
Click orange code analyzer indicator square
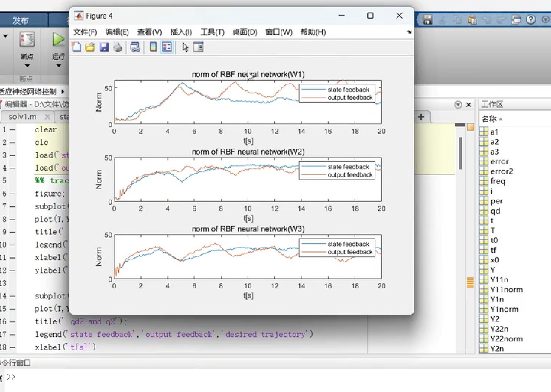[471, 127]
